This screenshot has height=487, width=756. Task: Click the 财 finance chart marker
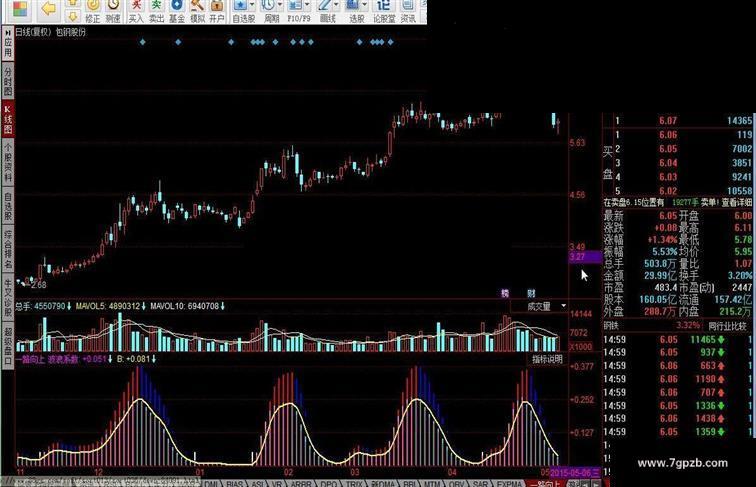click(x=531, y=293)
